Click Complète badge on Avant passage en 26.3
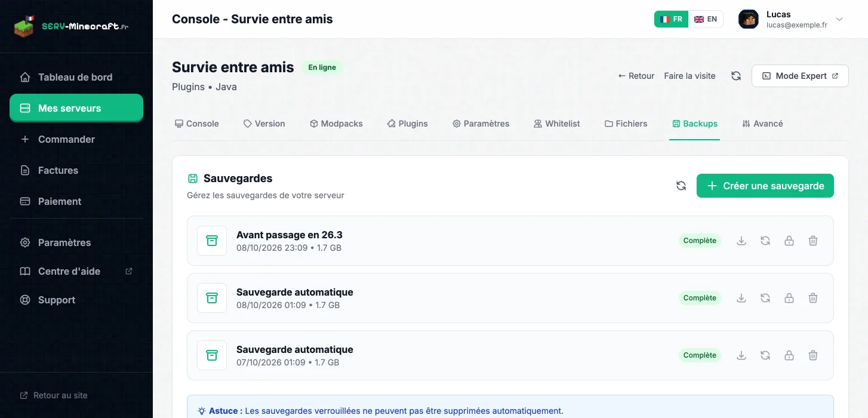The height and width of the screenshot is (418, 868). click(x=700, y=241)
